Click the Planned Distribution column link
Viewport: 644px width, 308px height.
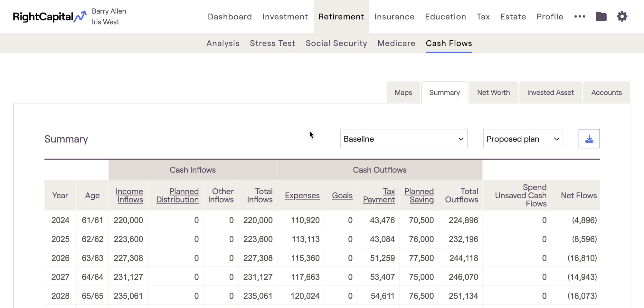coord(177,195)
